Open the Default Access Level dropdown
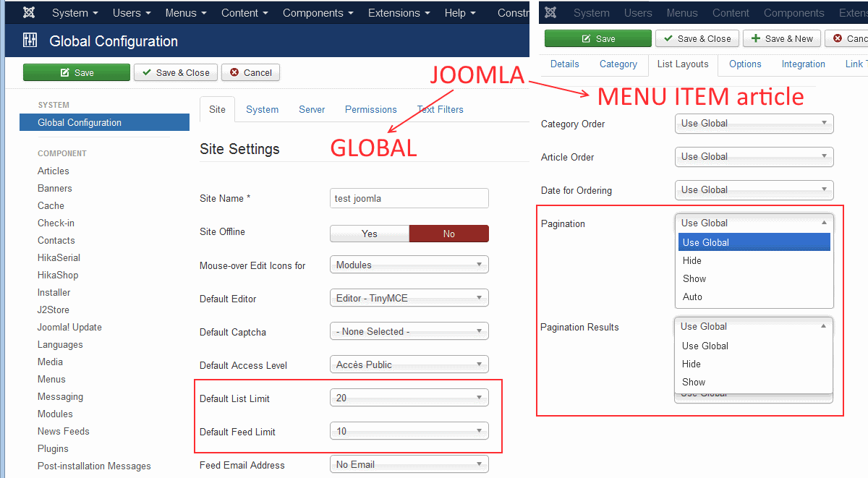868x478 pixels. point(409,364)
